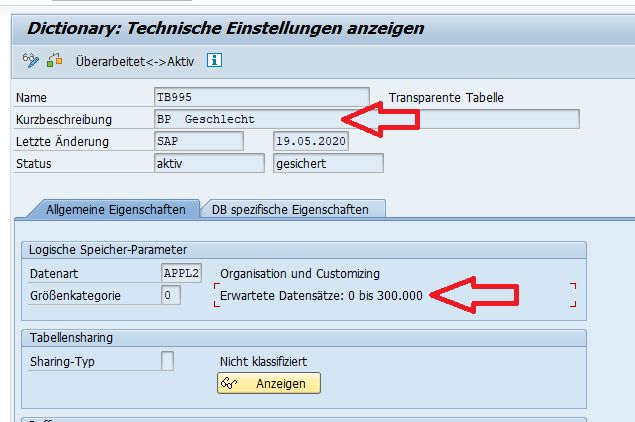The width and height of the screenshot is (635, 422).
Task: Click Organisation und Customizing text
Action: coord(300,274)
